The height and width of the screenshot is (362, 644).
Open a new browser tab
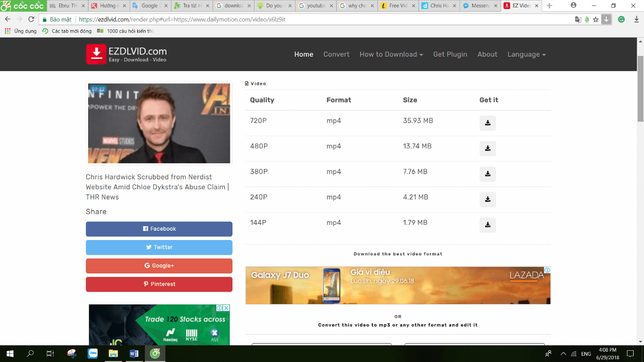point(549,6)
